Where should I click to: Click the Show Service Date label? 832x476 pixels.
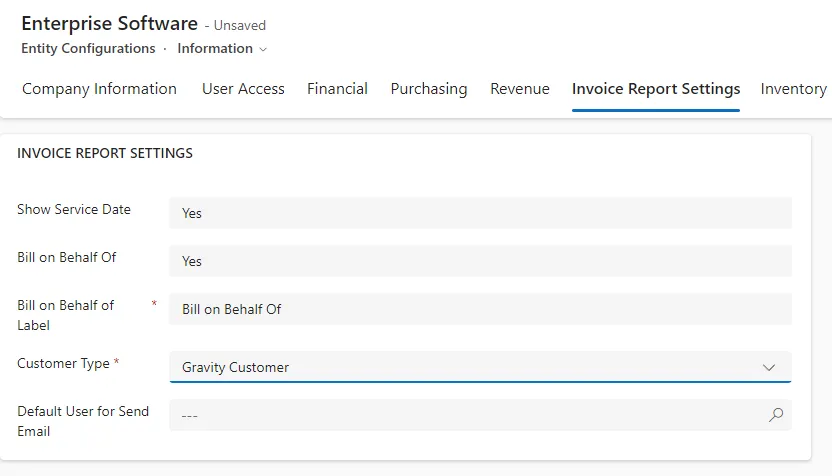coord(74,209)
